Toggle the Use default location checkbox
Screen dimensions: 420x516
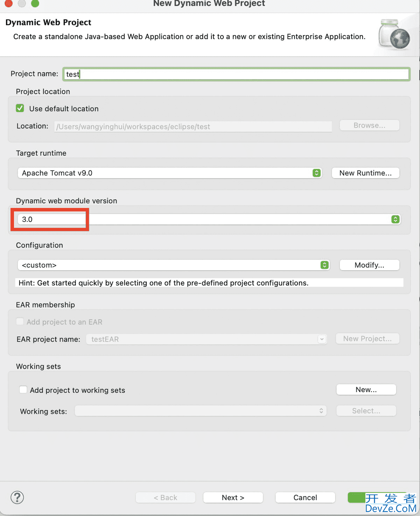pyautogui.click(x=20, y=109)
